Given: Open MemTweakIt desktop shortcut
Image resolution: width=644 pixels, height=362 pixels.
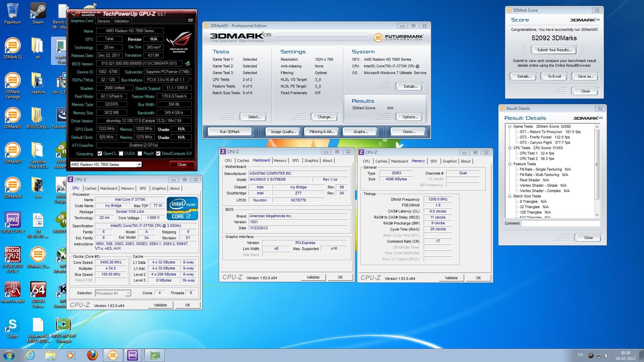Looking at the screenshot, I should (x=12, y=292).
